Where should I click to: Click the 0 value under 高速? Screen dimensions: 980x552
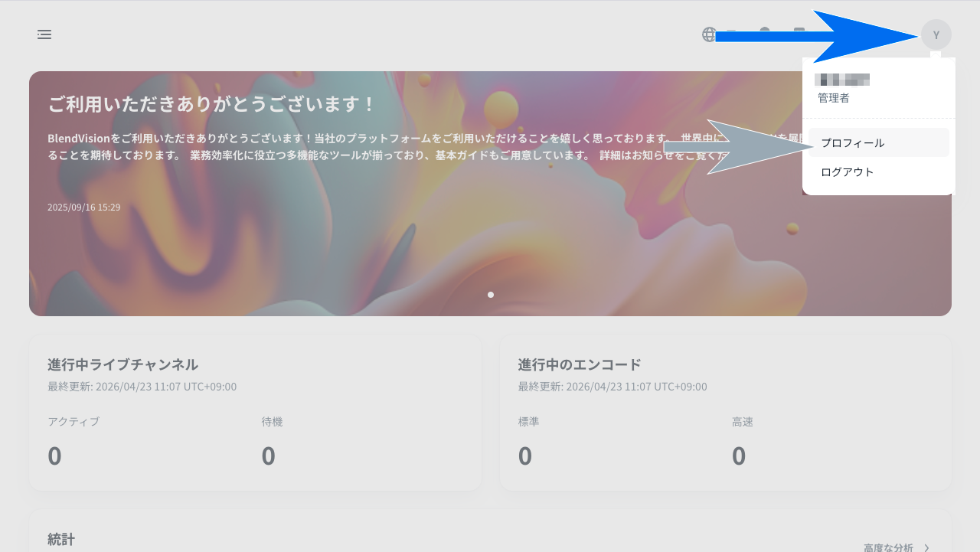click(739, 456)
